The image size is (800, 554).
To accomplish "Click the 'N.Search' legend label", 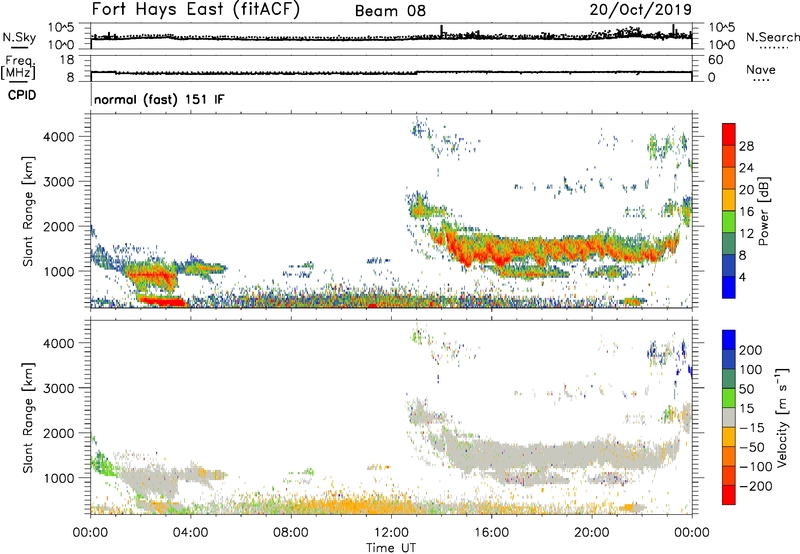I will [x=772, y=37].
